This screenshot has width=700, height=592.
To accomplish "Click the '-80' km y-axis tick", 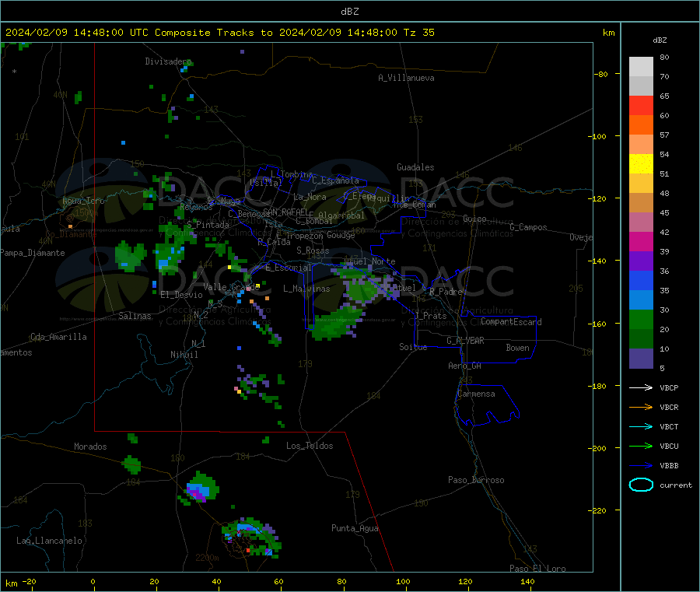I will click(600, 74).
